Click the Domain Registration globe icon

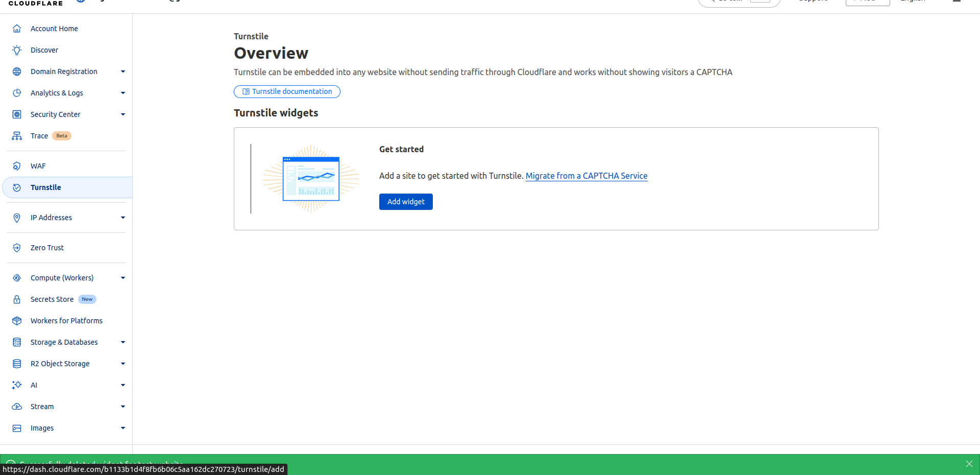tap(17, 72)
